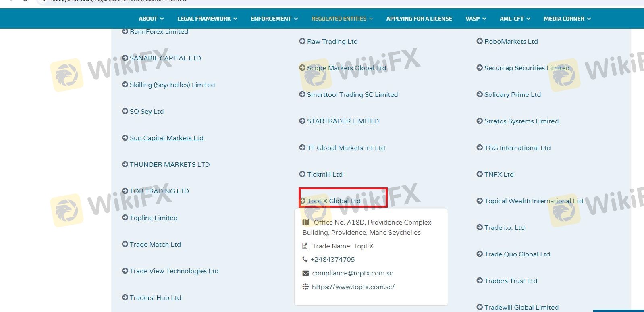The height and width of the screenshot is (312, 644).
Task: Click the arrow icon beside Tickmill Ltd
Action: coord(302,174)
